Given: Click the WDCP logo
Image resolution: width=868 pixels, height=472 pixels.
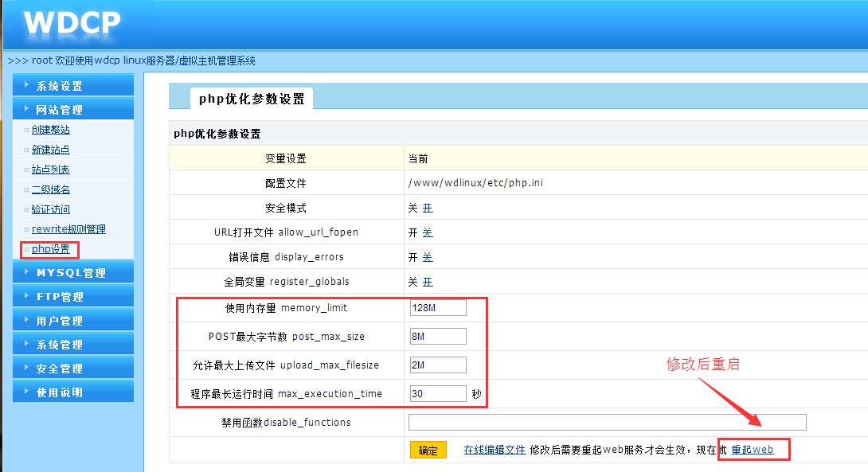Looking at the screenshot, I should (72, 23).
